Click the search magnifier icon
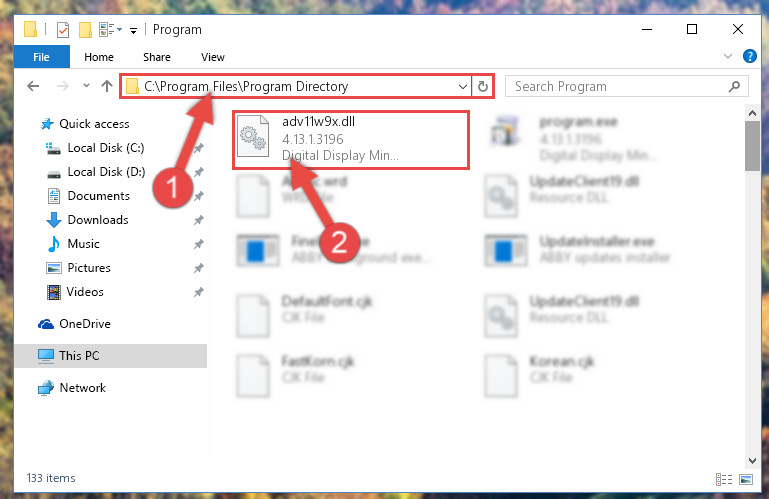The height and width of the screenshot is (499, 769). click(x=734, y=86)
